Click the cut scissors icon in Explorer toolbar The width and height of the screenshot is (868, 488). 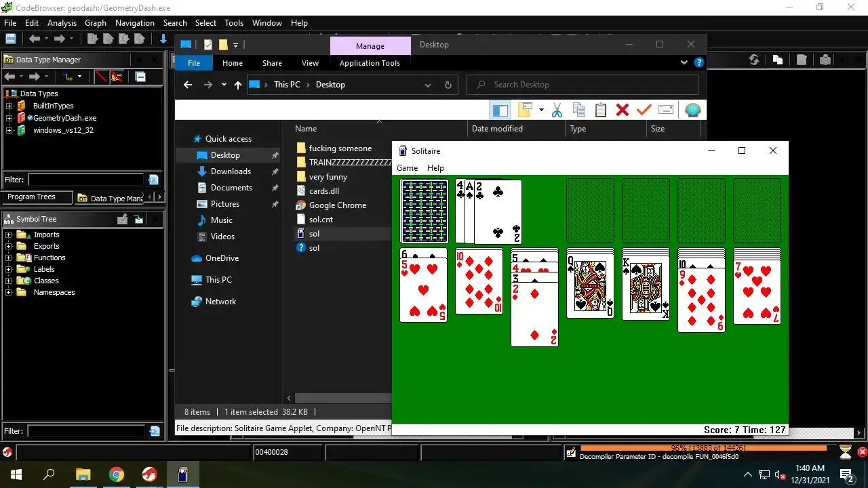(557, 110)
